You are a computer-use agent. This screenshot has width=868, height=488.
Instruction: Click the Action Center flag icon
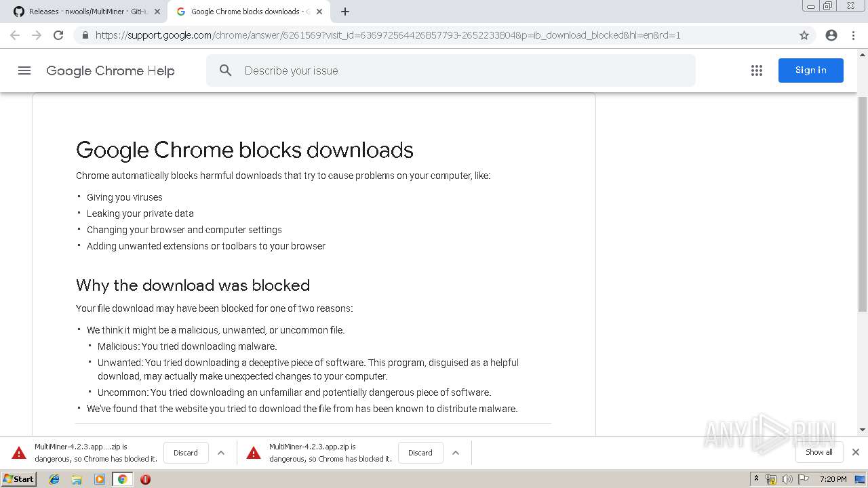(x=804, y=479)
